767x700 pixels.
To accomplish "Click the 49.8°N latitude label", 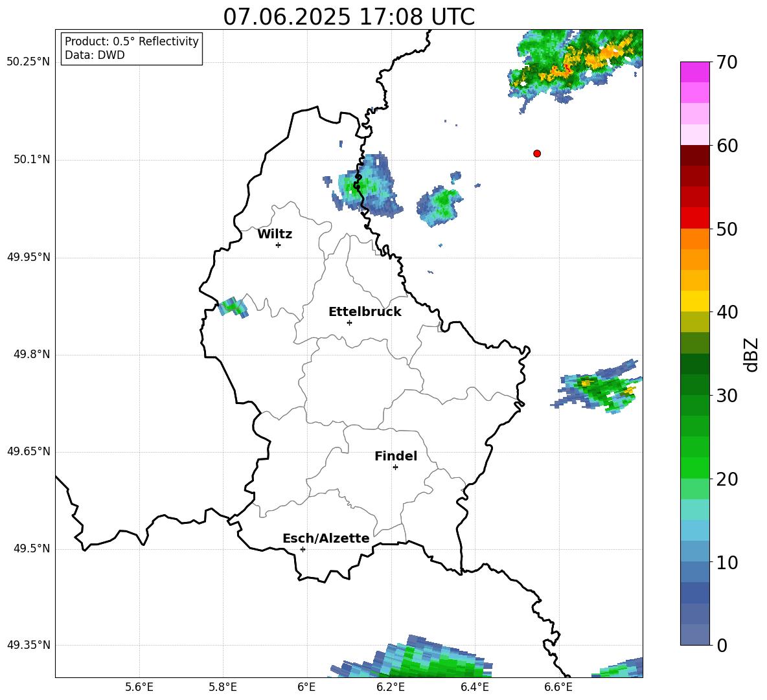I will click(x=32, y=354).
